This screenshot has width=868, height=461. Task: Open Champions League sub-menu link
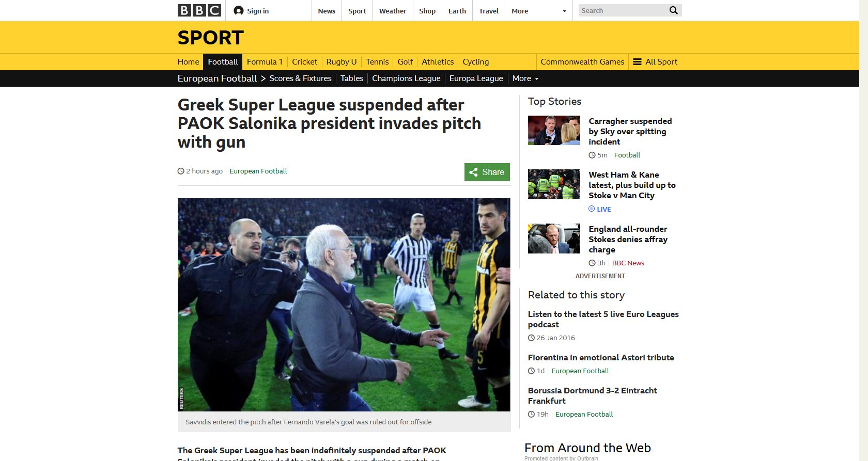coord(406,78)
